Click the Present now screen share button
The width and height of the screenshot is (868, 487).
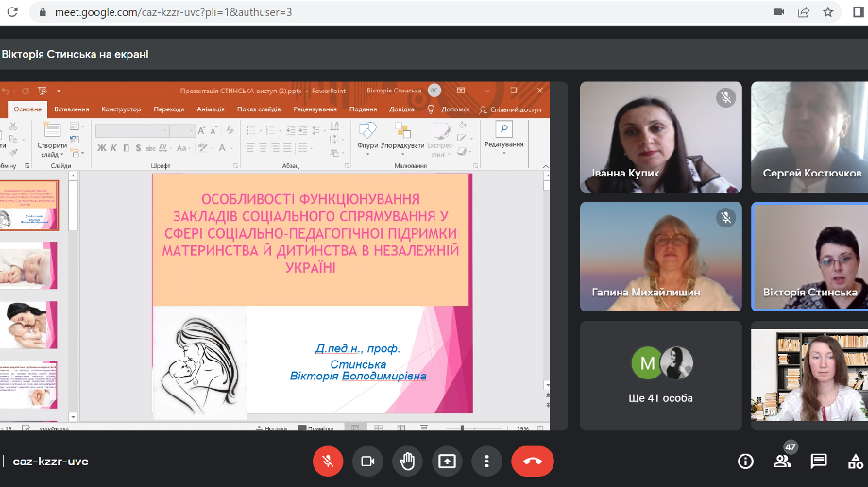point(447,461)
